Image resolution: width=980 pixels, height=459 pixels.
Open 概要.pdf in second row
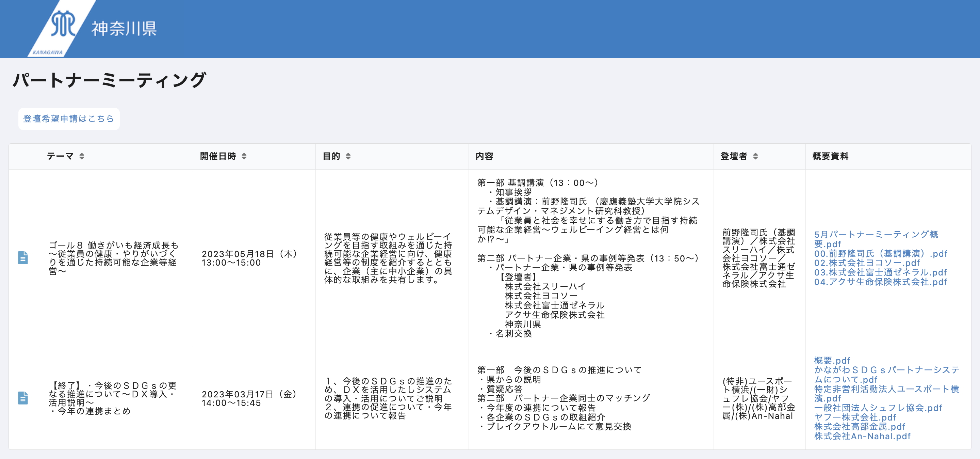pos(832,361)
